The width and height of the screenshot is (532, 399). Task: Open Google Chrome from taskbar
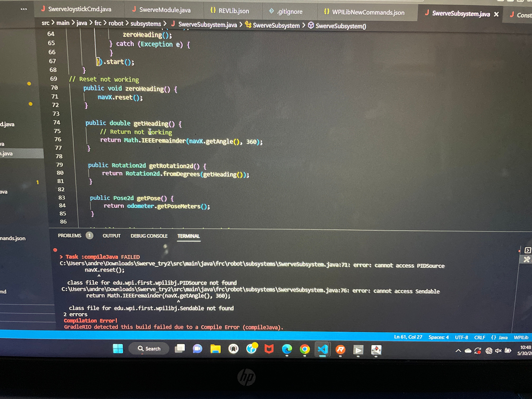click(305, 349)
